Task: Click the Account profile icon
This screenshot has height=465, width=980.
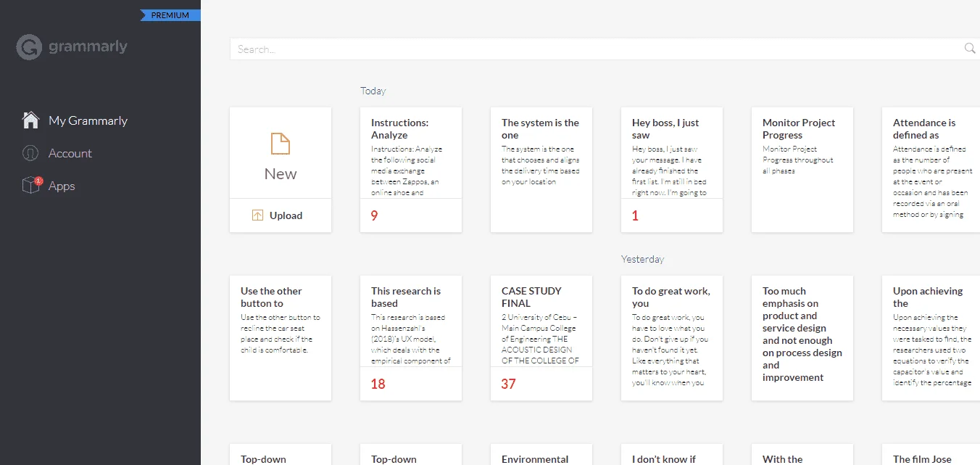Action: tap(30, 153)
